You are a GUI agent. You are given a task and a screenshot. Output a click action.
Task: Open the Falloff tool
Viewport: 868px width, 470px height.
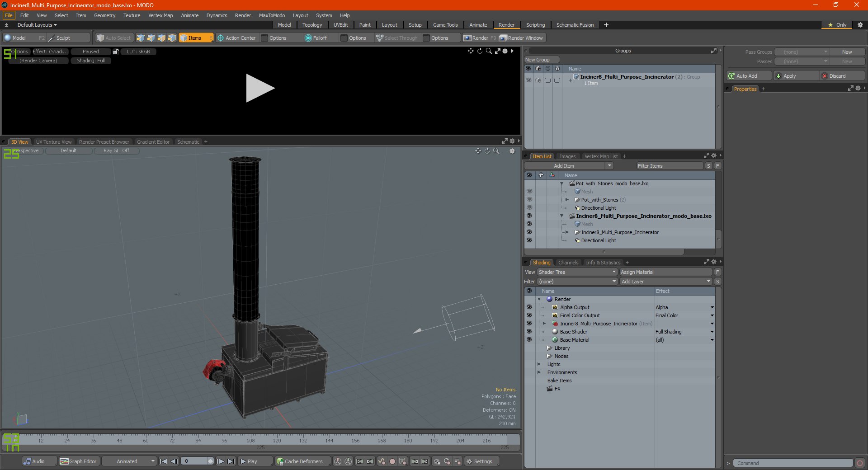[x=316, y=38]
